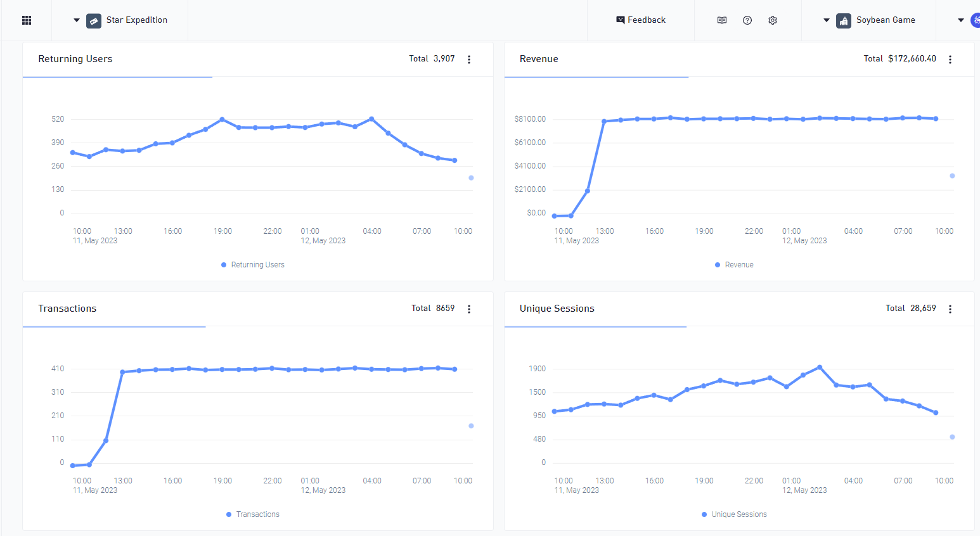This screenshot has width=980, height=536.
Task: Click the 410 axis label in Transactions
Action: coord(58,369)
